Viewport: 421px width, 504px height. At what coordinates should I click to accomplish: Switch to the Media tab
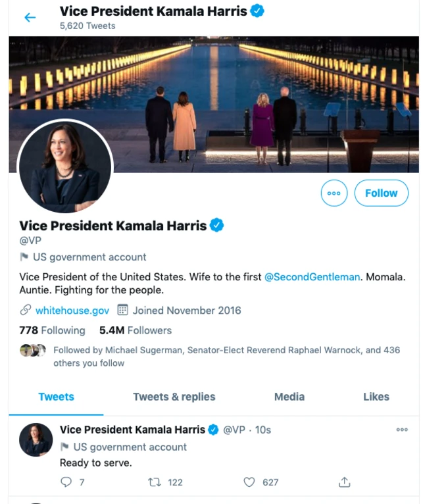click(289, 397)
